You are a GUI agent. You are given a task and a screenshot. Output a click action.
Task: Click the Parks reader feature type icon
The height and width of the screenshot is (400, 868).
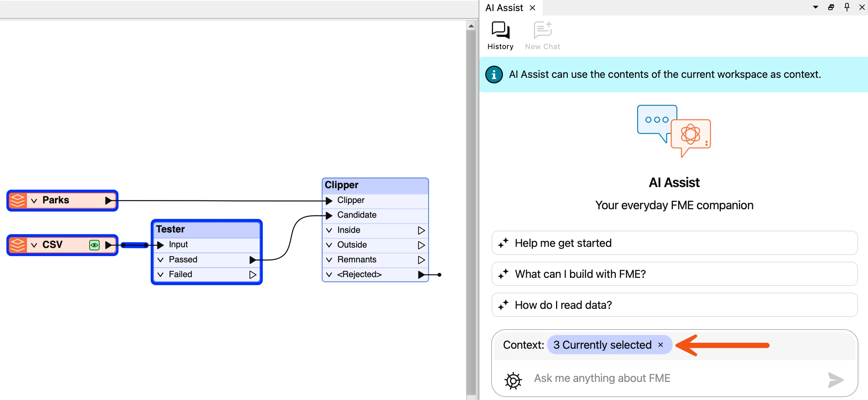pyautogui.click(x=17, y=201)
